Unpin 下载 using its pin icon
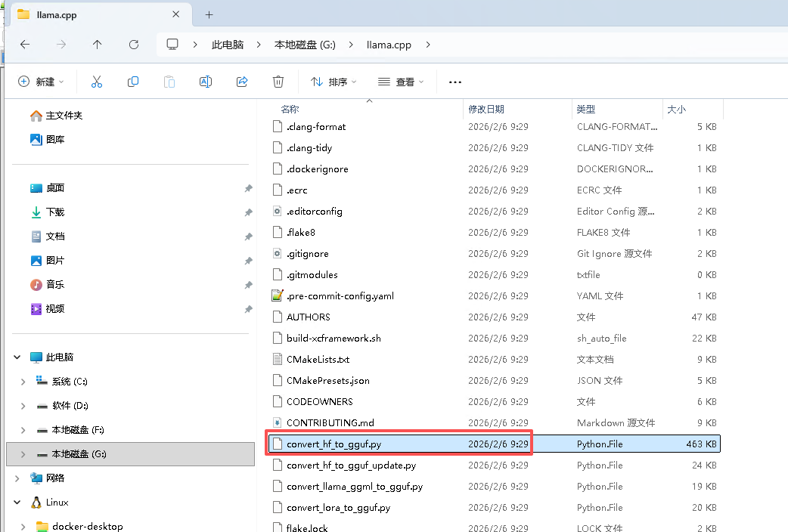The width and height of the screenshot is (788, 532). pos(248,212)
